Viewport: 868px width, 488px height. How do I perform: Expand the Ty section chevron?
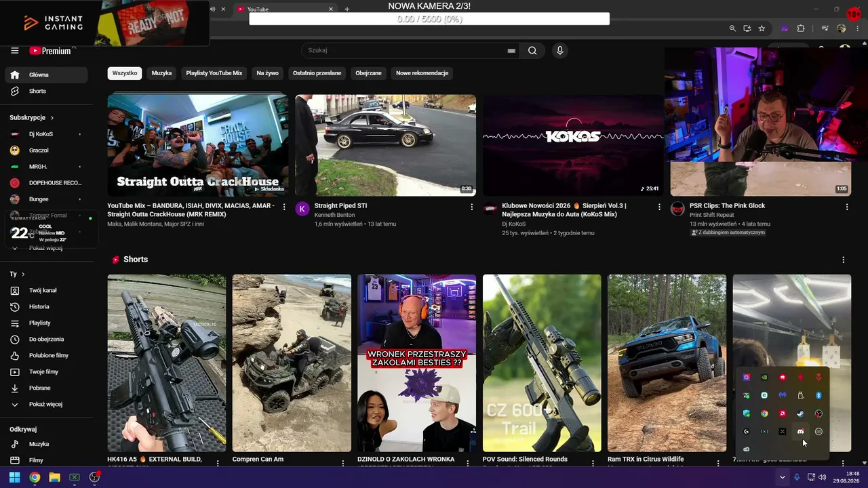pyautogui.click(x=23, y=274)
